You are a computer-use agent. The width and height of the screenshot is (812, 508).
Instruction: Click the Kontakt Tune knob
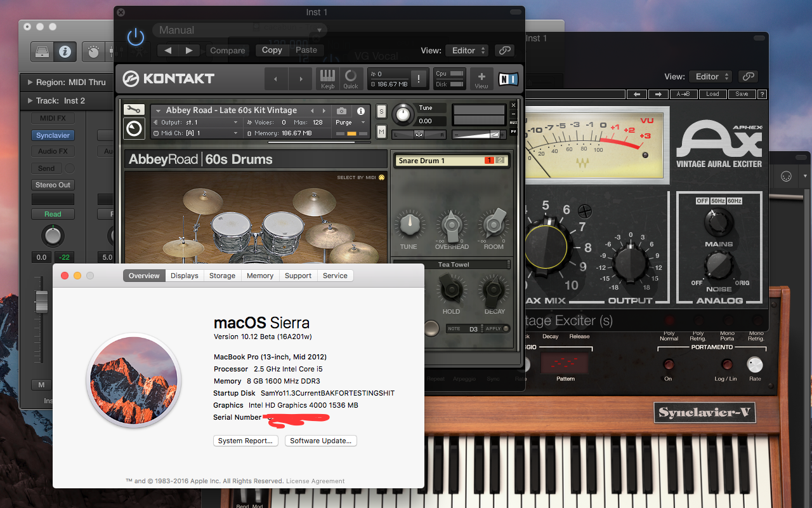[403, 114]
